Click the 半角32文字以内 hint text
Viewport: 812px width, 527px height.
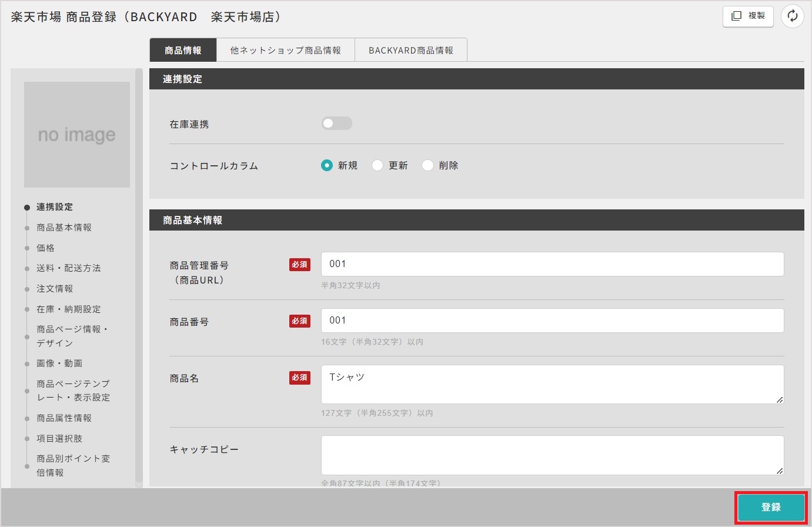pos(350,285)
